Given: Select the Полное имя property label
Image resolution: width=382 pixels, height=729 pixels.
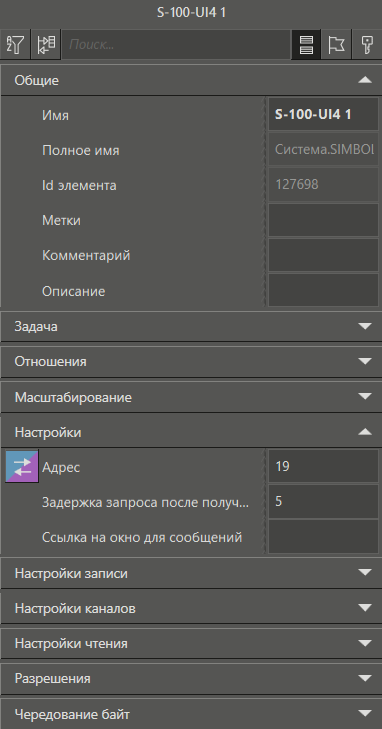Looking at the screenshot, I should [81, 150].
